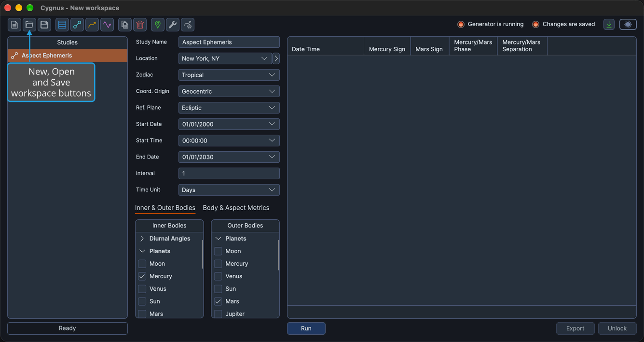Switch to Body & Aspect Metrics tab

tap(236, 208)
